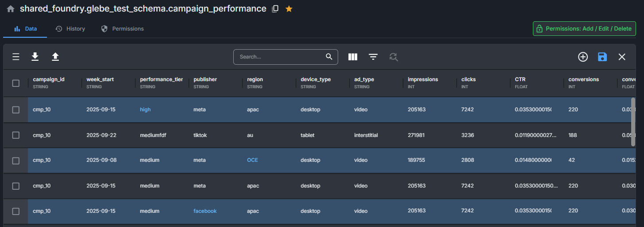644x227 pixels.
Task: Toggle the favorite star icon
Action: (289, 9)
